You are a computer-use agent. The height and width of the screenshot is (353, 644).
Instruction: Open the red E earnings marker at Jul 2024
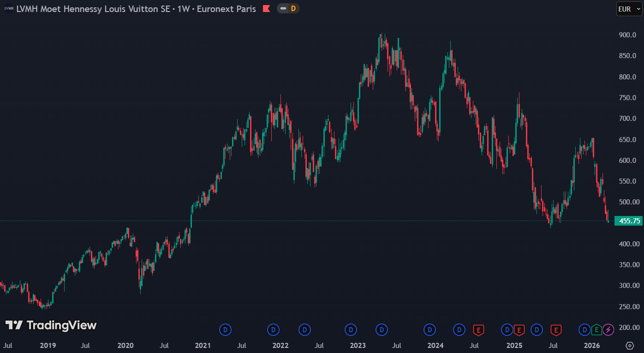(x=479, y=329)
